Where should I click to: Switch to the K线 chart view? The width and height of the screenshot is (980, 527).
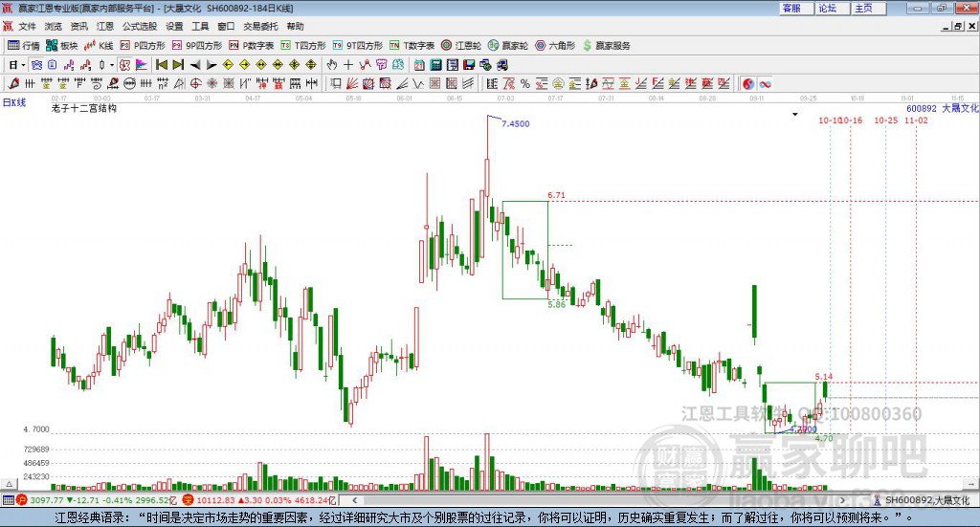click(99, 46)
